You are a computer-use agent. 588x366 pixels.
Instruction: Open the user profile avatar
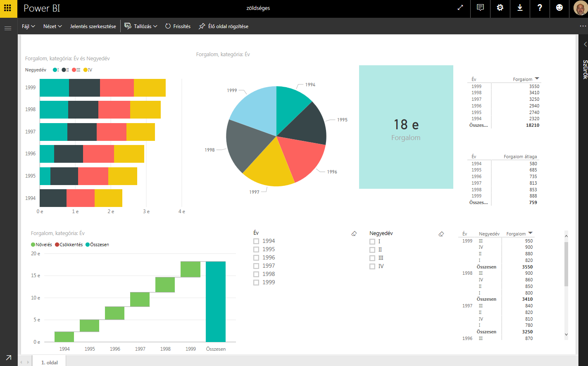coord(580,8)
